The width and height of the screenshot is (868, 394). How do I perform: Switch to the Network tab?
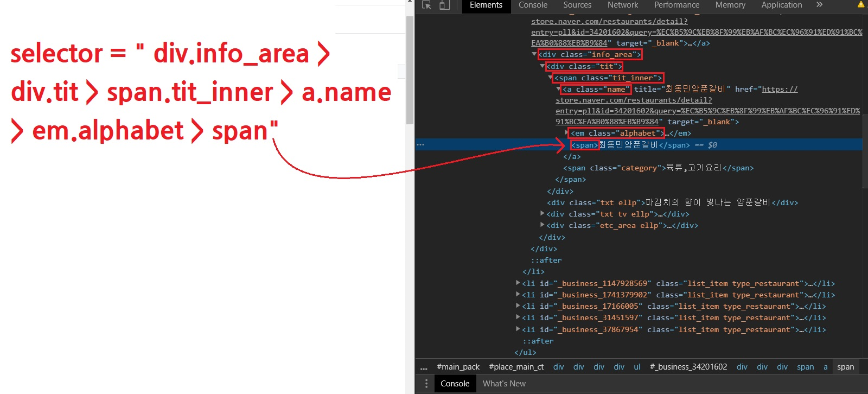tap(622, 5)
